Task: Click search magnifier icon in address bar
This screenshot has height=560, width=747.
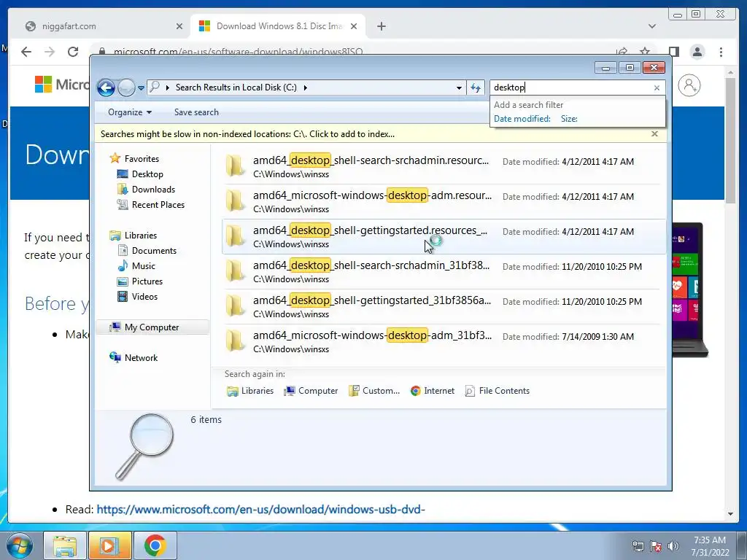Action: coord(155,87)
